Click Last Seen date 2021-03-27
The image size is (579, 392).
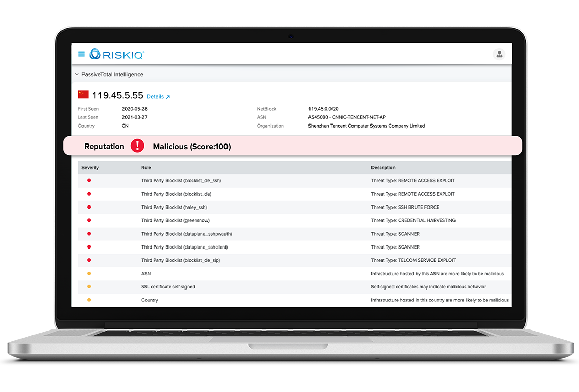pos(134,117)
